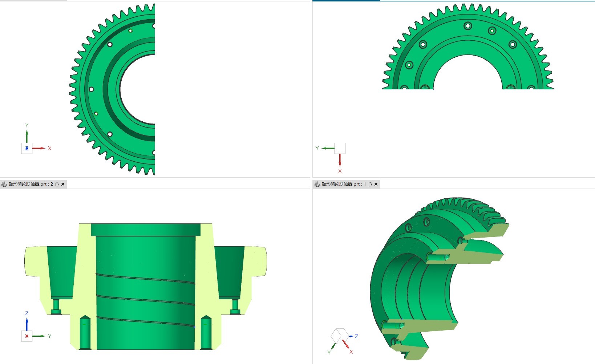
Task: Close the 鼓形齿轮联轴器.prt : 2 tab
Action: click(x=63, y=184)
